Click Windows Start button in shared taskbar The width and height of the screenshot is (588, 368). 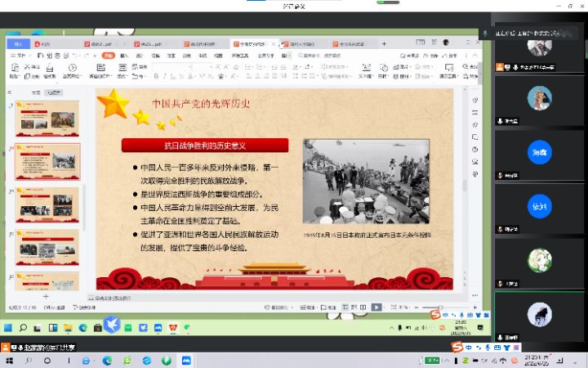(9, 327)
